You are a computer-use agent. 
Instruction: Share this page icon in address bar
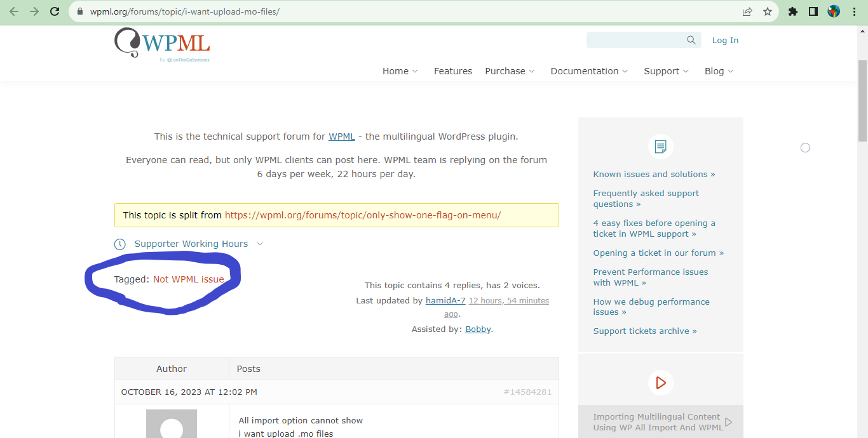(x=747, y=11)
